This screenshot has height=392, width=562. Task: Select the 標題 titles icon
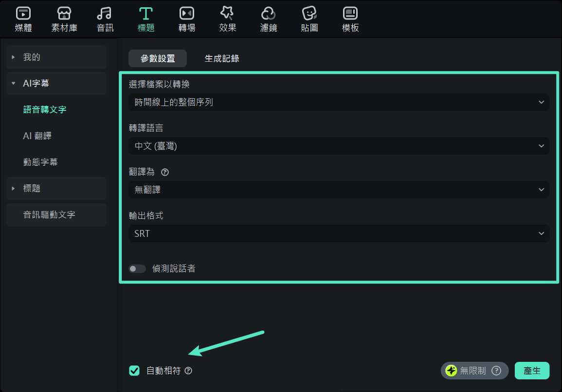point(145,18)
